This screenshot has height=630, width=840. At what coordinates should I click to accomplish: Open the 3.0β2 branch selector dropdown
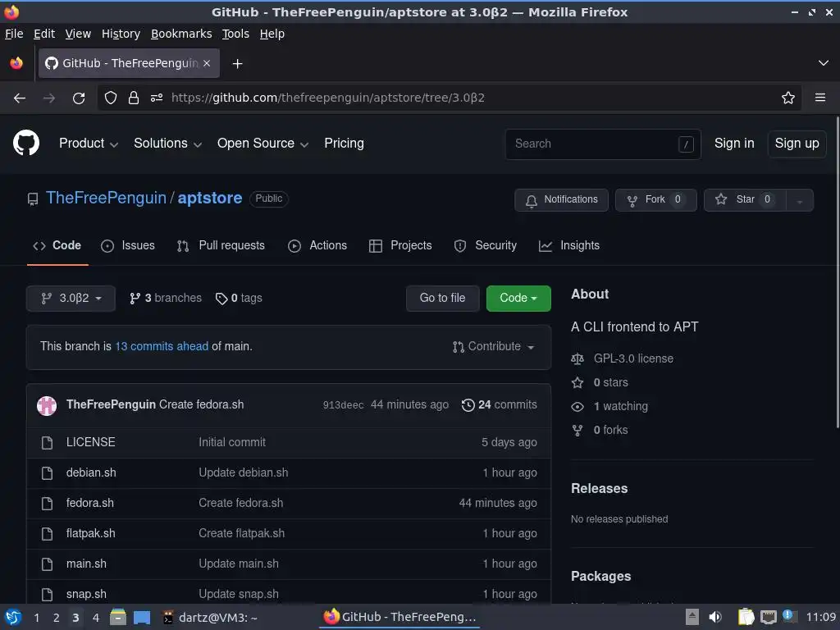[71, 299]
